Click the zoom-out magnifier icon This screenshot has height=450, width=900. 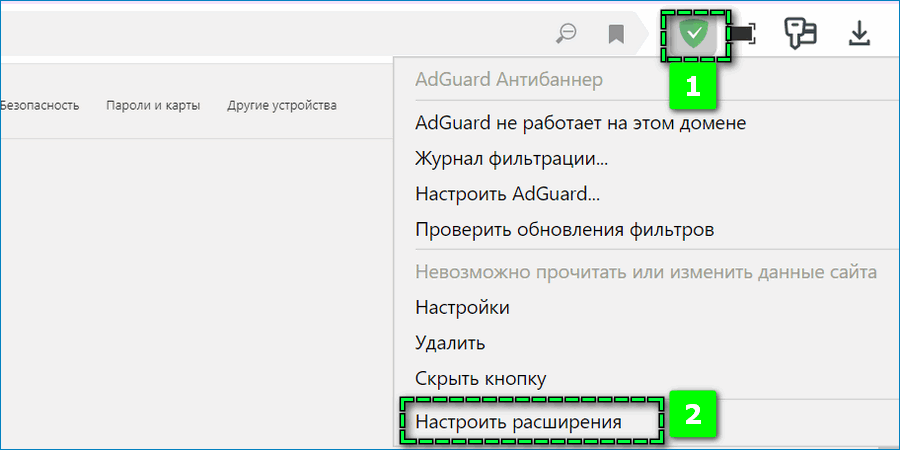(567, 34)
